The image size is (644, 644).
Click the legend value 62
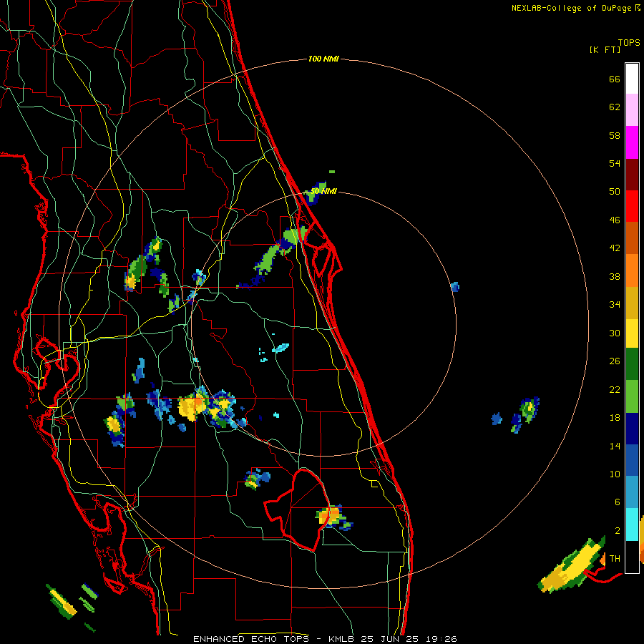(x=615, y=107)
